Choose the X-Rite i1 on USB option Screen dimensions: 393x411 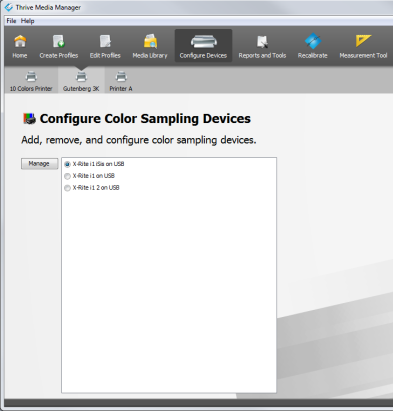pyautogui.click(x=67, y=176)
